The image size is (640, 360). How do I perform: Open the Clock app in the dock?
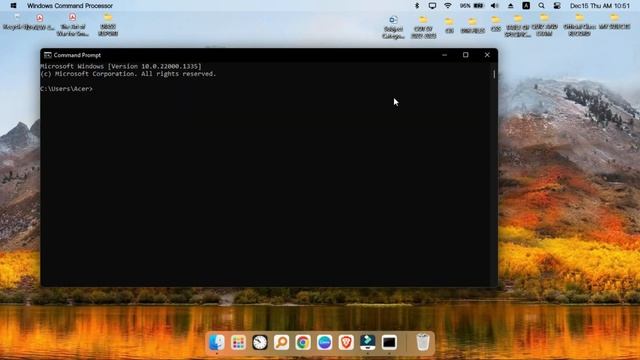point(260,342)
